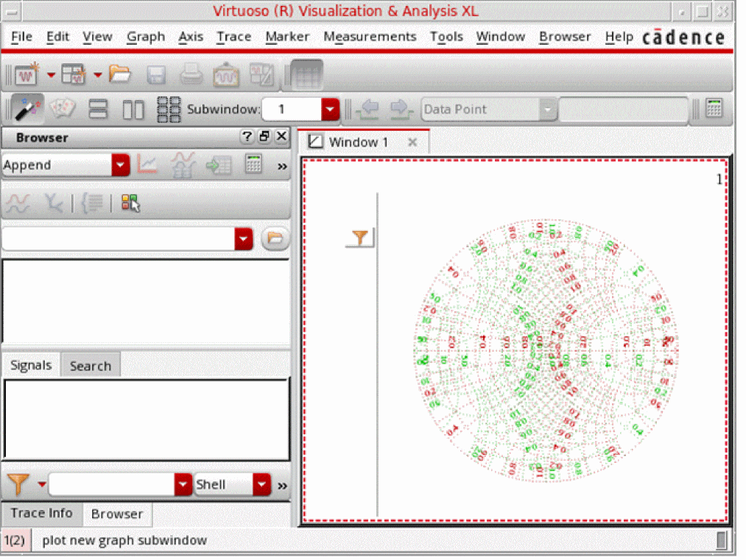
Task: Open calculator icon in main toolbar
Action: 714,108
